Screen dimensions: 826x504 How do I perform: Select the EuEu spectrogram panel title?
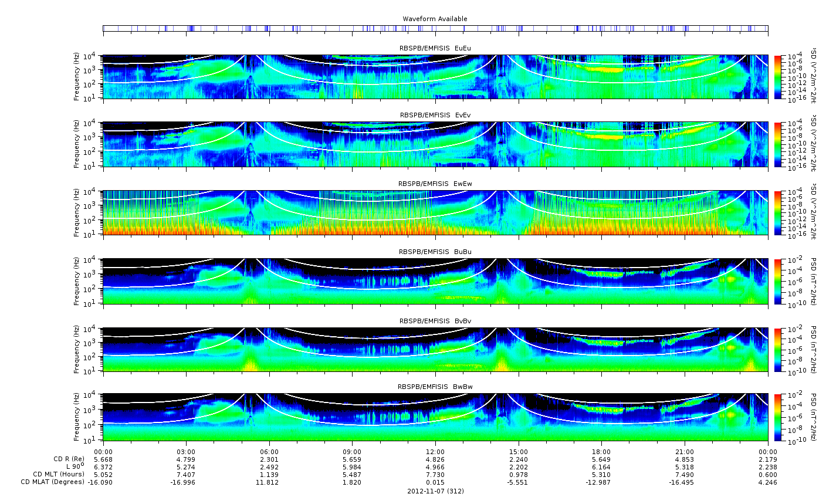point(435,48)
